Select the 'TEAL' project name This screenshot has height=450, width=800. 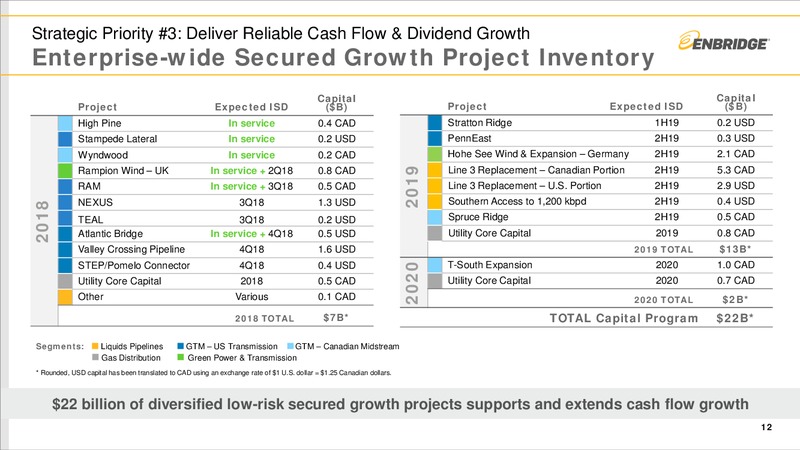point(90,220)
